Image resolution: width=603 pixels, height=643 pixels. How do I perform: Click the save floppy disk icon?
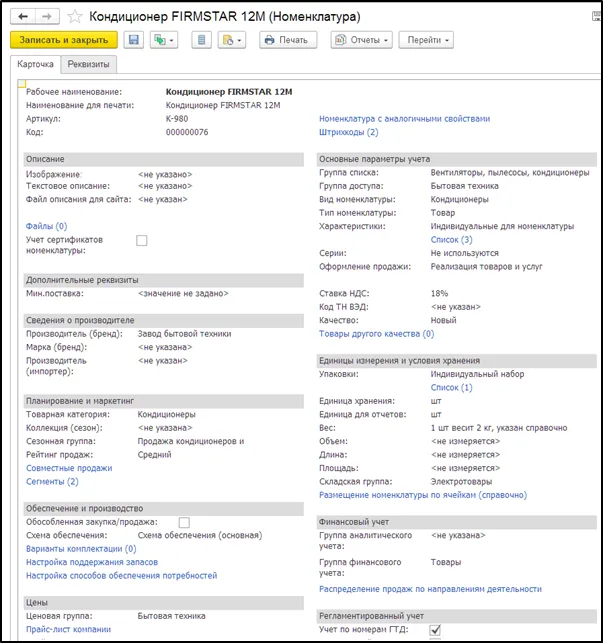tap(132, 40)
